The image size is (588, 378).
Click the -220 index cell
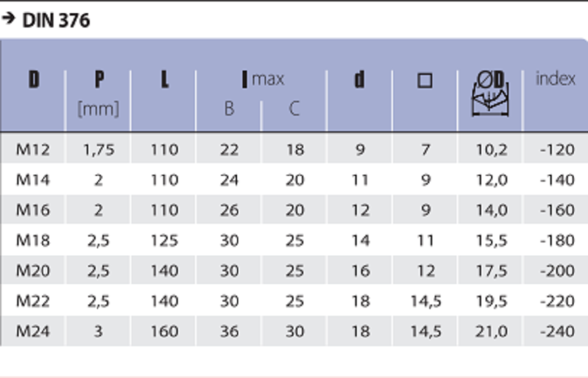point(557,301)
